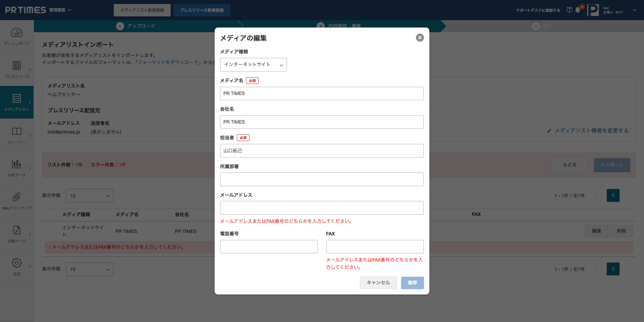Click the company avatar logo in header
644x322 pixels.
593,10
